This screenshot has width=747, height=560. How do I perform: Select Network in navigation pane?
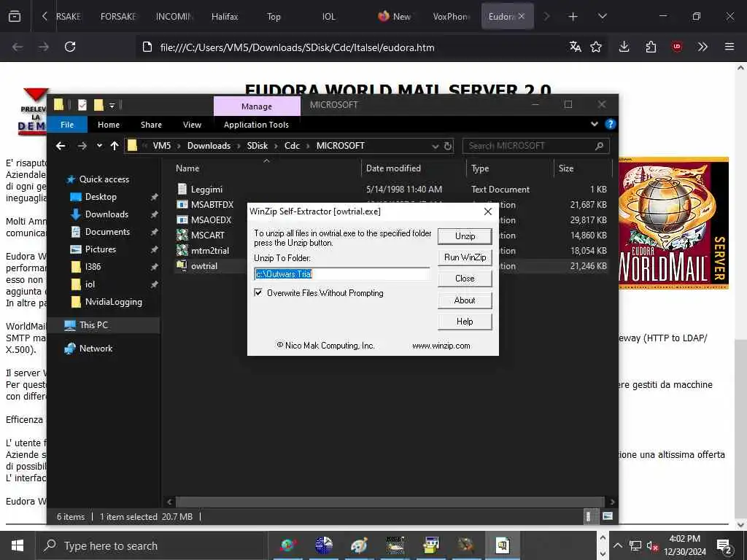(96, 349)
